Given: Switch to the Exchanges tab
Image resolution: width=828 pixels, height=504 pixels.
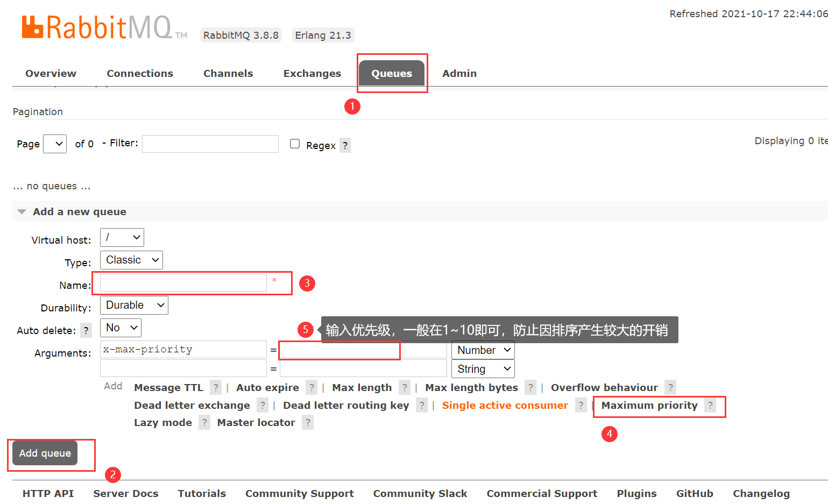Looking at the screenshot, I should coord(312,73).
